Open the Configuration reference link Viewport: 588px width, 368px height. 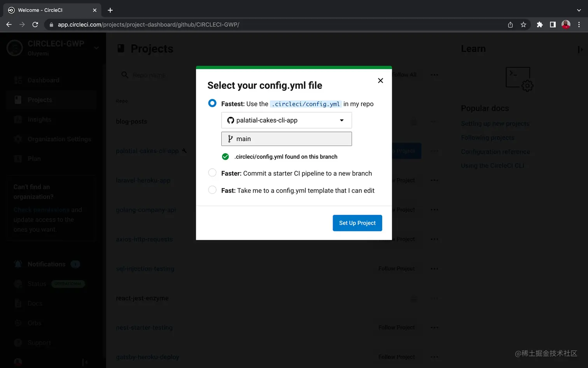tap(495, 151)
